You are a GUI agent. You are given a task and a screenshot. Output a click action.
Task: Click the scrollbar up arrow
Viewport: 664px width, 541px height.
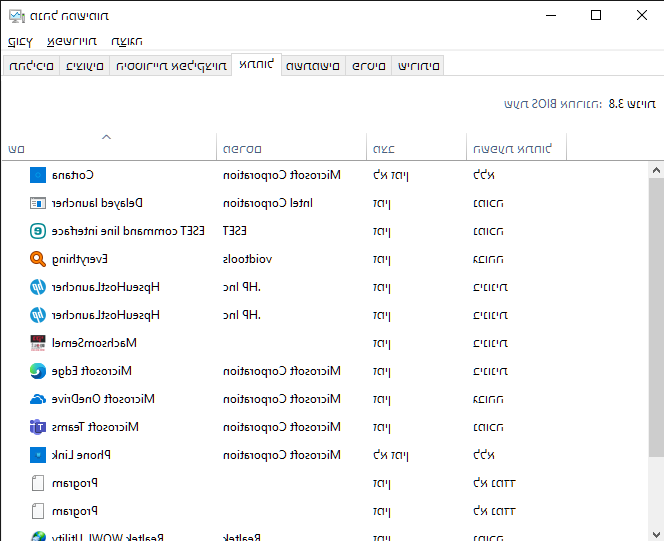pos(656,170)
